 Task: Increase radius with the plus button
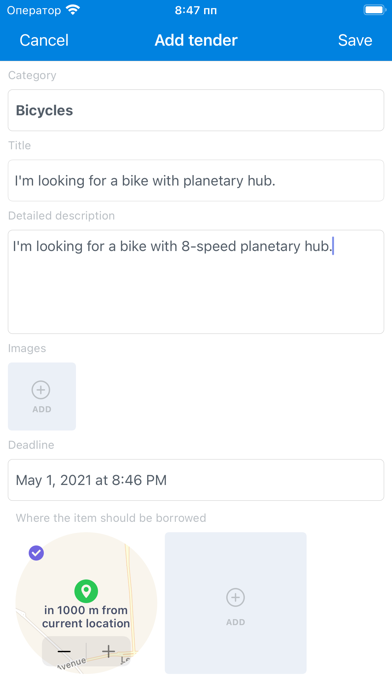click(x=108, y=651)
